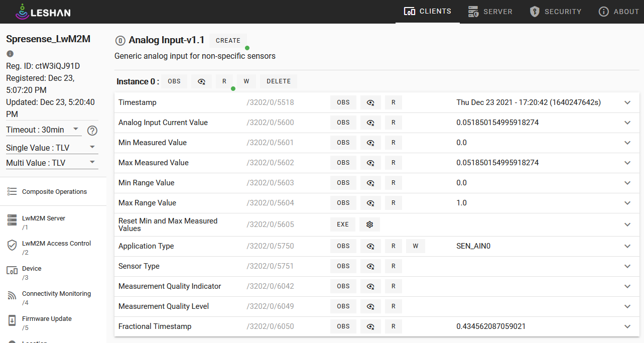
Task: Open the LwM2M Access Control object
Action: coord(56,247)
